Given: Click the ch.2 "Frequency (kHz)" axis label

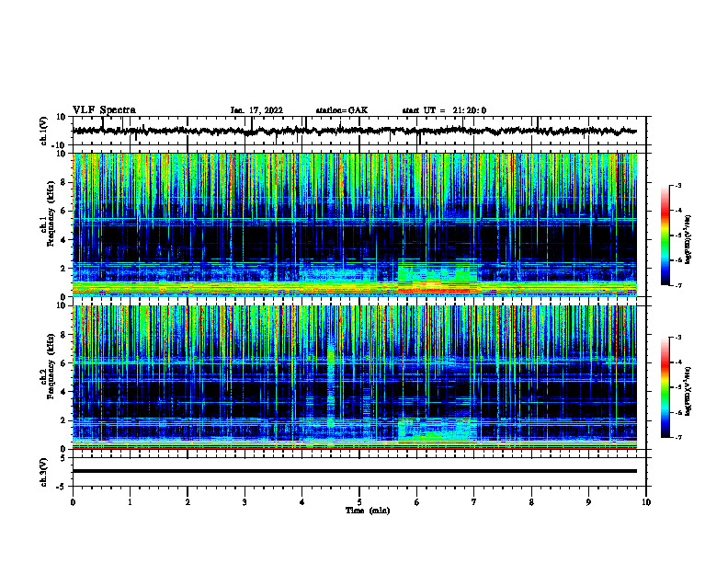Looking at the screenshot, I should click(x=51, y=366).
